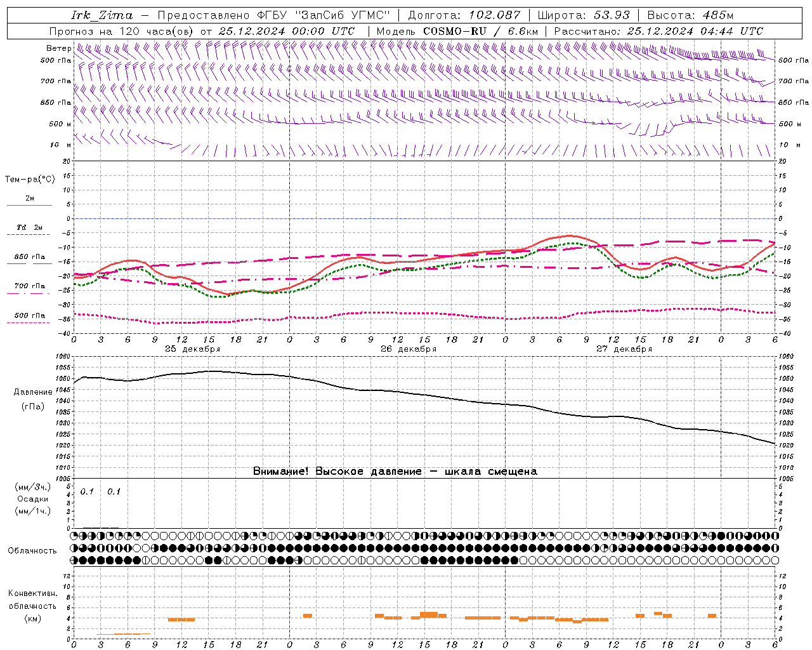Viewport: 812px width, 650px height.
Task: Click the orange convective bar near 12h on 25 December
Action: point(181,620)
